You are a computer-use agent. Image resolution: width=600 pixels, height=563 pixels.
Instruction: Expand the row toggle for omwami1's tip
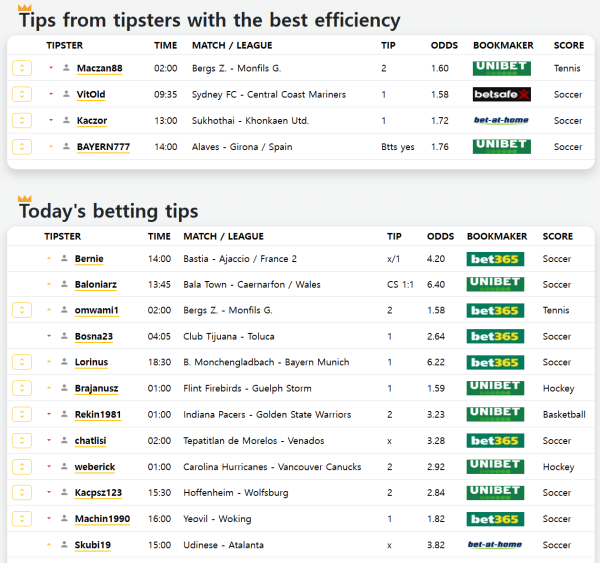[x=21, y=310]
